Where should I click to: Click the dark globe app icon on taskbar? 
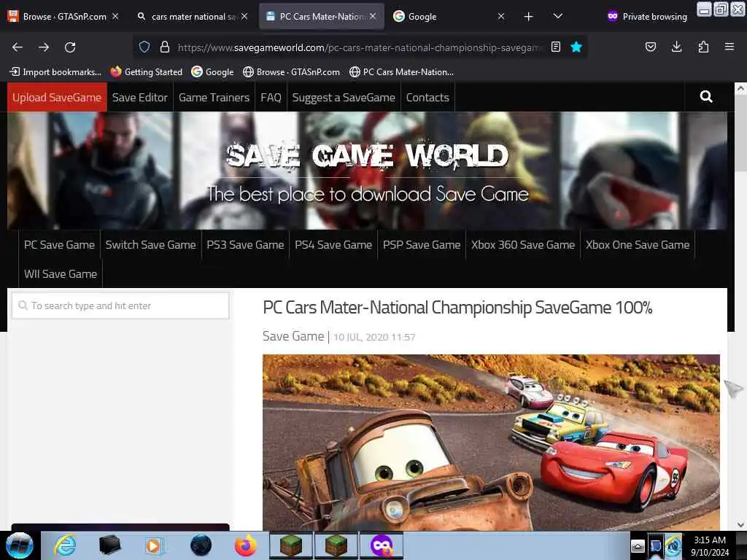click(201, 545)
